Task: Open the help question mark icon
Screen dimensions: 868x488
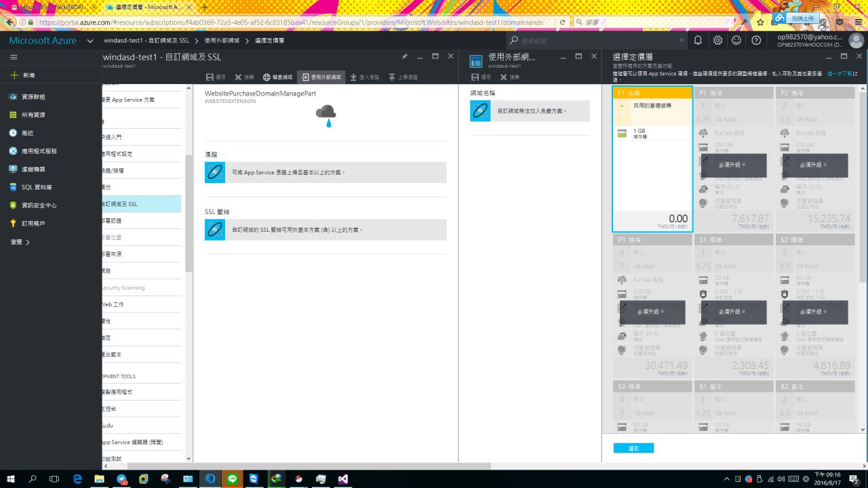Action: [756, 41]
